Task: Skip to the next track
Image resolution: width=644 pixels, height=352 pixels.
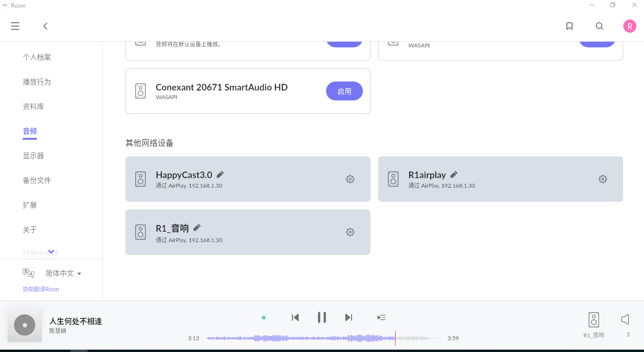Action: (349, 317)
